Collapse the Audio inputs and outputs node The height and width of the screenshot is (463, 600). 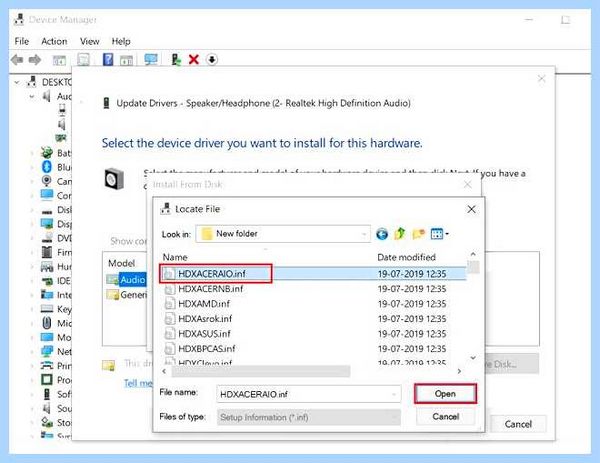coord(32,96)
